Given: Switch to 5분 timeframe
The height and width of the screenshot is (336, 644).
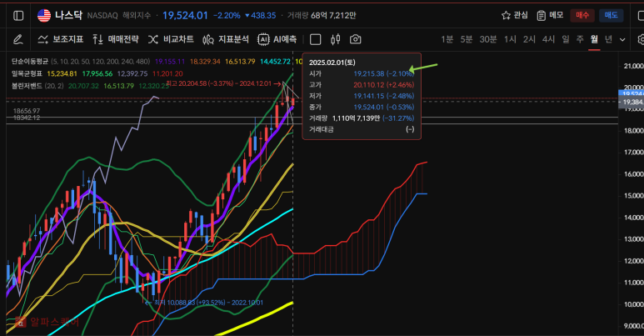Looking at the screenshot, I should click(x=467, y=39).
